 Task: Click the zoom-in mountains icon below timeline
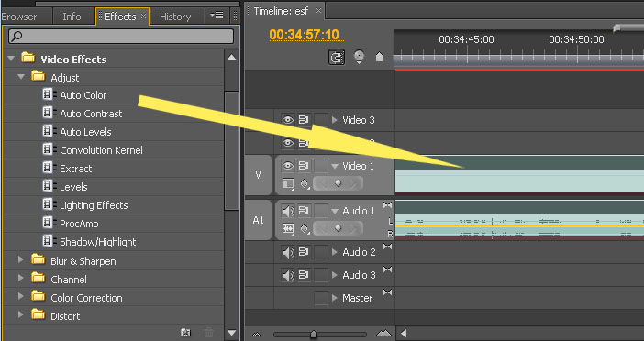pos(383,333)
